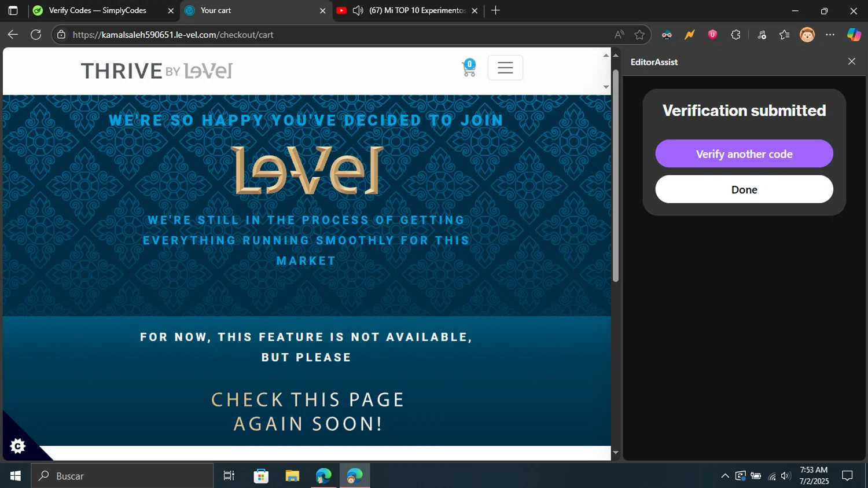Open the first Edge taskbar icon
Viewport: 868px width, 488px height.
[x=323, y=476]
